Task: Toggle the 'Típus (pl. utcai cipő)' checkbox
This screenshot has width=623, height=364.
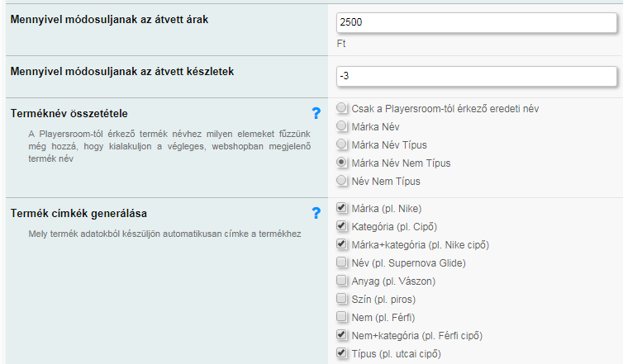Action: pyautogui.click(x=342, y=354)
